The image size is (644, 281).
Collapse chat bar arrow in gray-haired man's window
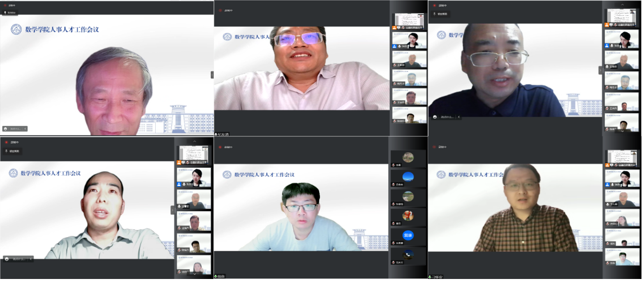click(x=25, y=129)
